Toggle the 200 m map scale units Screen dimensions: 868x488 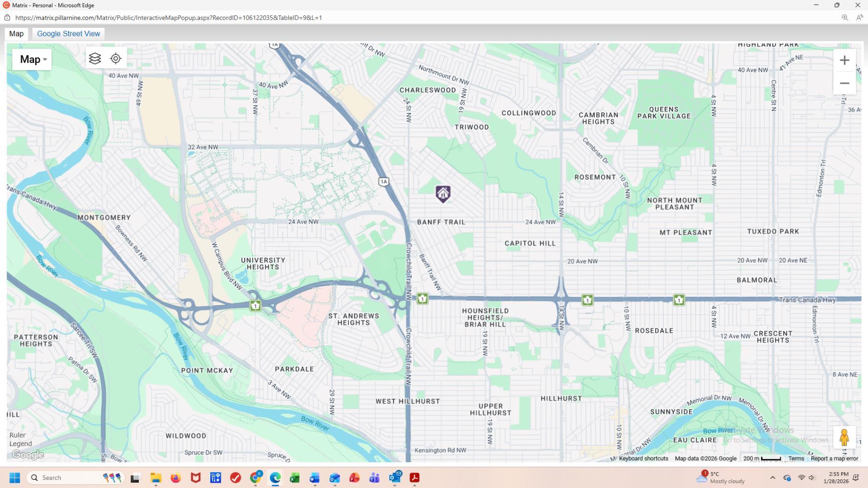(x=762, y=458)
